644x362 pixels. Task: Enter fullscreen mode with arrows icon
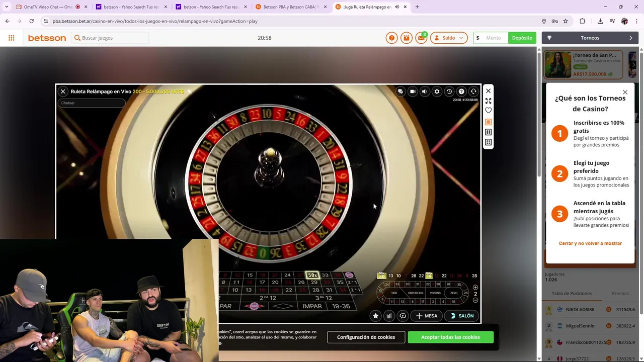point(488,101)
